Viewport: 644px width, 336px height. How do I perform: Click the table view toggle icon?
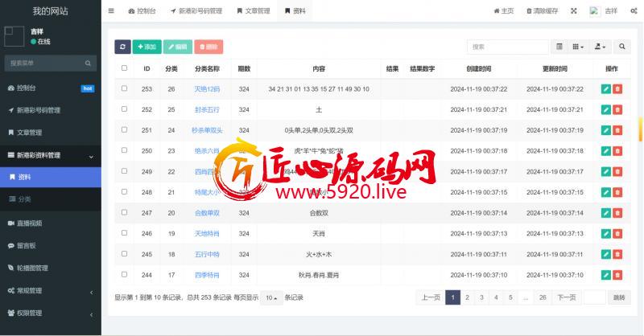click(x=559, y=47)
